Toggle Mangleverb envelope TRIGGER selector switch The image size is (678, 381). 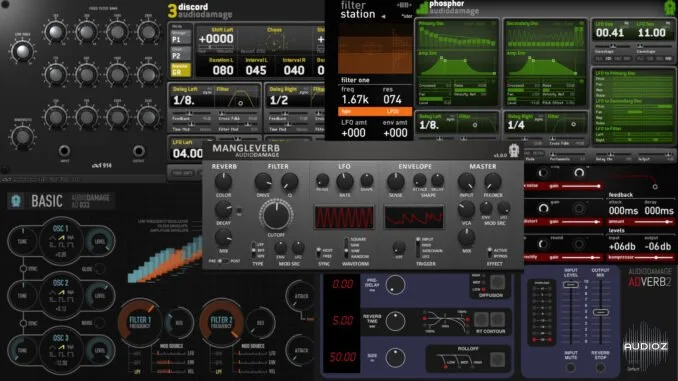click(418, 248)
